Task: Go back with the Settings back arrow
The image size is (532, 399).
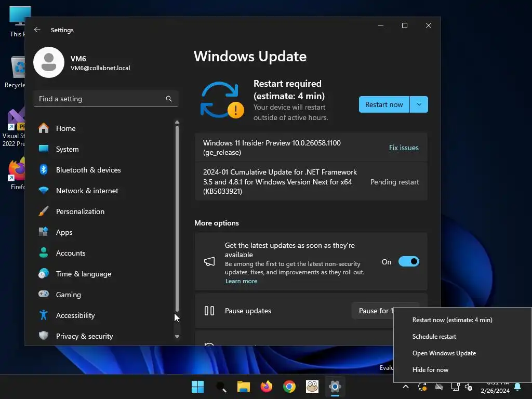Action: point(37,30)
